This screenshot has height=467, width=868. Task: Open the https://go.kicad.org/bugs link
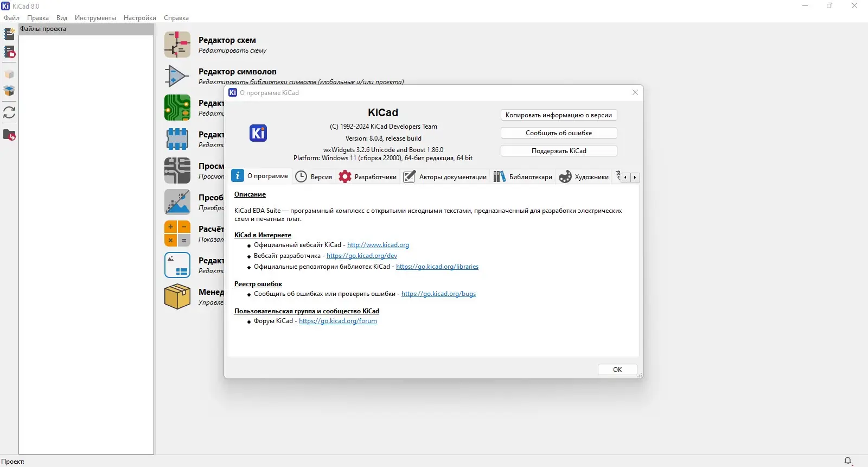[x=438, y=294]
